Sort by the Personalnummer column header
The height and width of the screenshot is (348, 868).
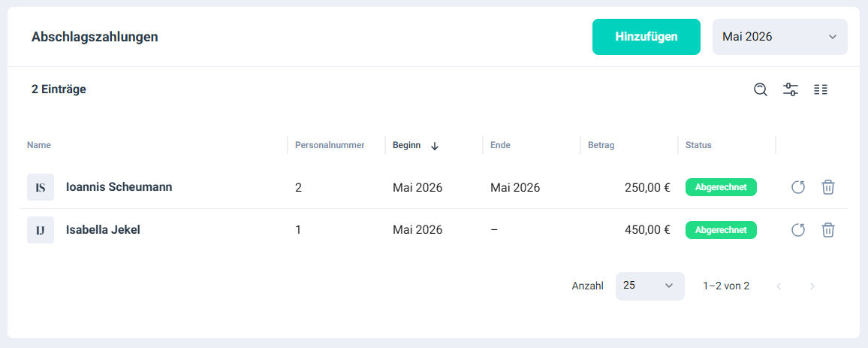pos(330,145)
